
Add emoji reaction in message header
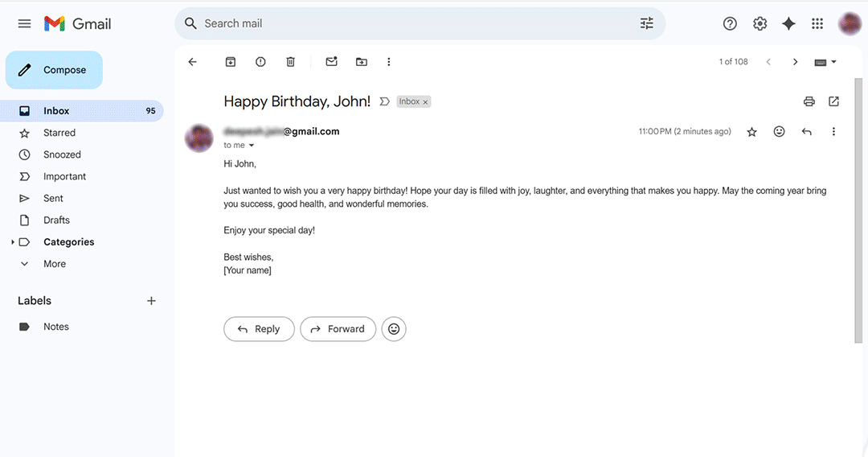coord(780,131)
